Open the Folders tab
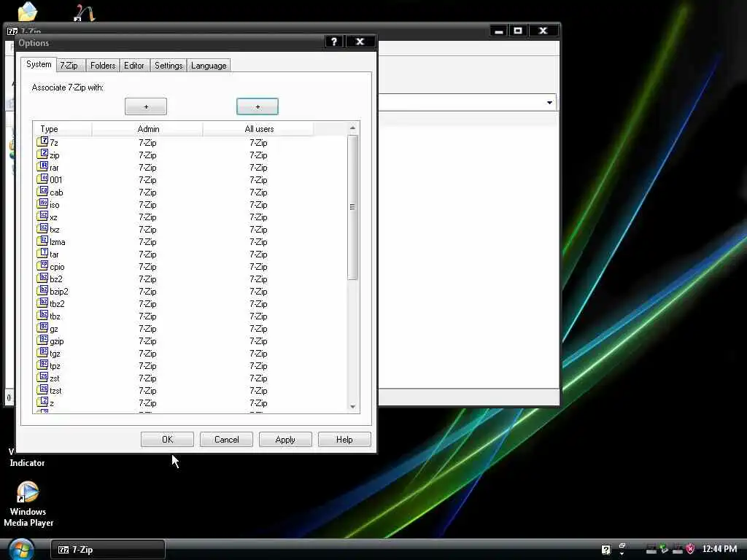Image resolution: width=747 pixels, height=560 pixels. pos(103,65)
